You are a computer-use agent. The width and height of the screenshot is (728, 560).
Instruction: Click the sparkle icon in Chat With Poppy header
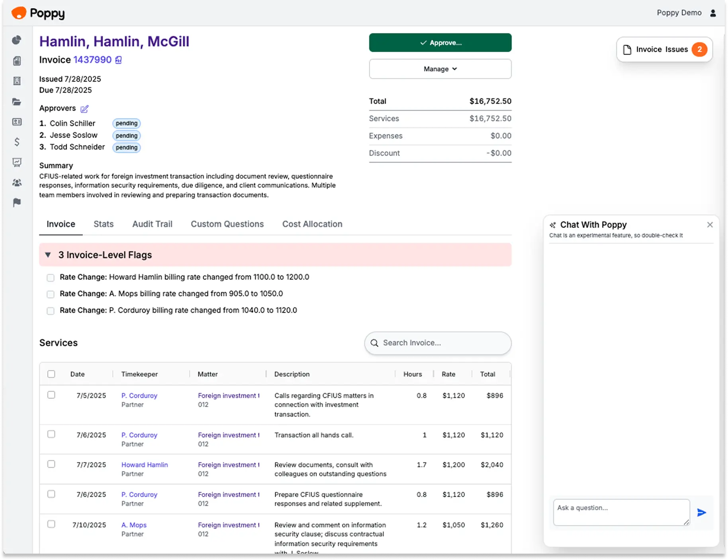point(553,225)
